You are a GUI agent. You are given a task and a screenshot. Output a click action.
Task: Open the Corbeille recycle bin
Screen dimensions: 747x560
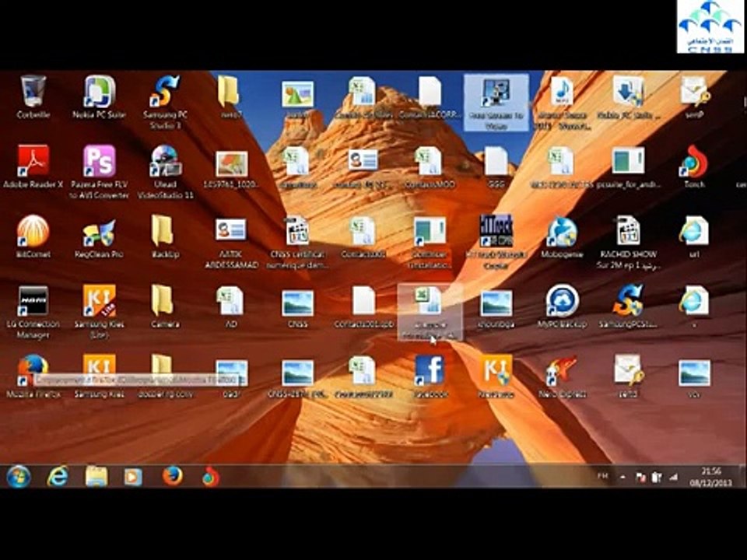pos(33,97)
